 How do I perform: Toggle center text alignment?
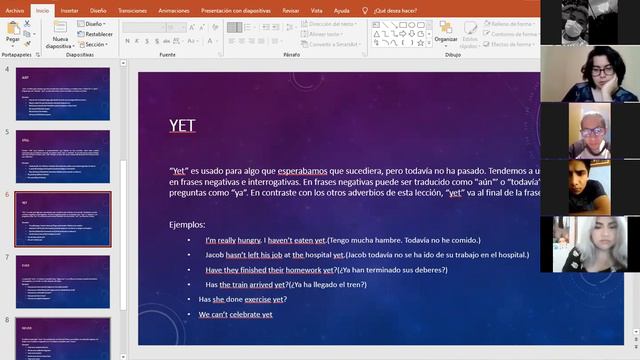point(242,41)
